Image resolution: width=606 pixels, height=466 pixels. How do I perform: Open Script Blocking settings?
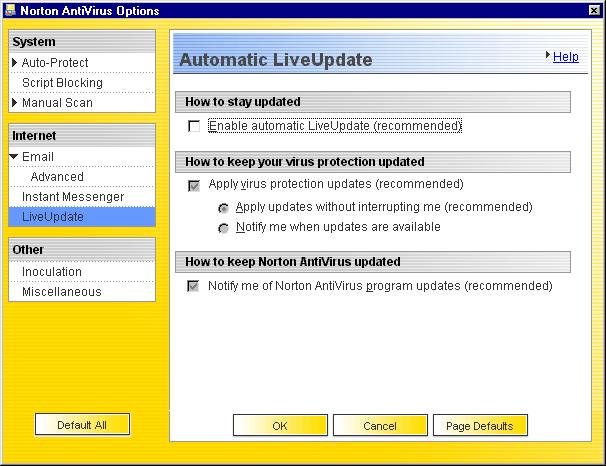[x=62, y=83]
